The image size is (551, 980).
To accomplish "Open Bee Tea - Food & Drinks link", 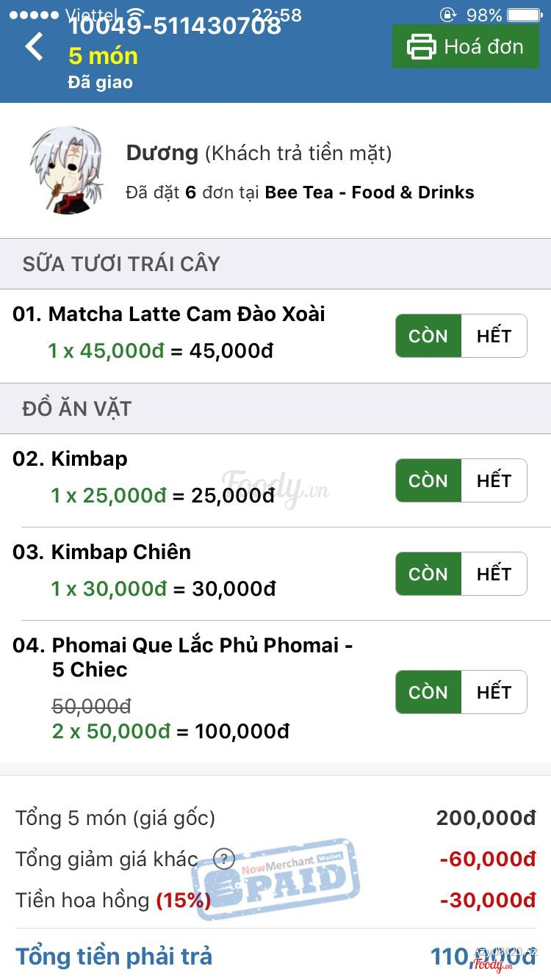I will tap(370, 192).
